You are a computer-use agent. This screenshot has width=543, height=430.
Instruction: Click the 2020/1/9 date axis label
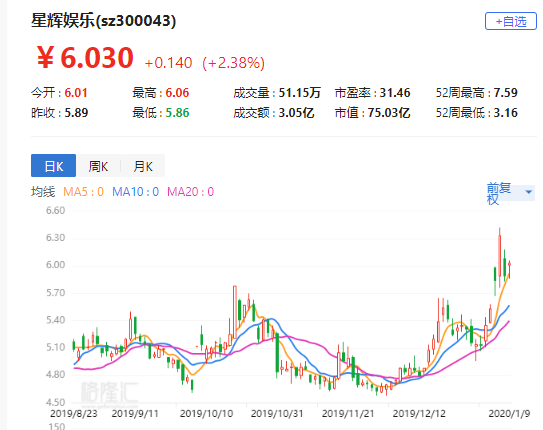pos(509,413)
